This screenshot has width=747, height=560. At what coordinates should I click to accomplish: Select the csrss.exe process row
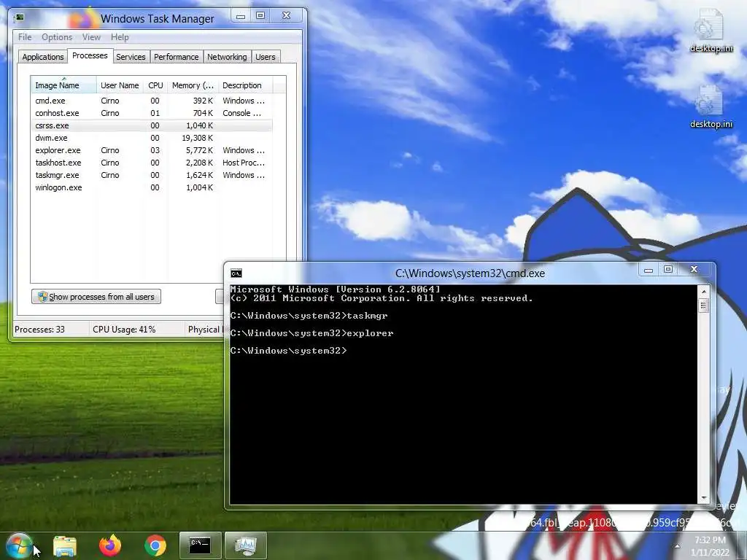pyautogui.click(x=152, y=125)
